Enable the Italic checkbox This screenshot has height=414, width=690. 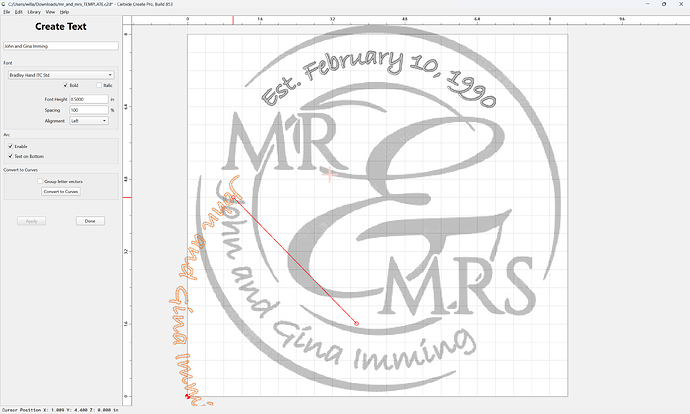[99, 85]
